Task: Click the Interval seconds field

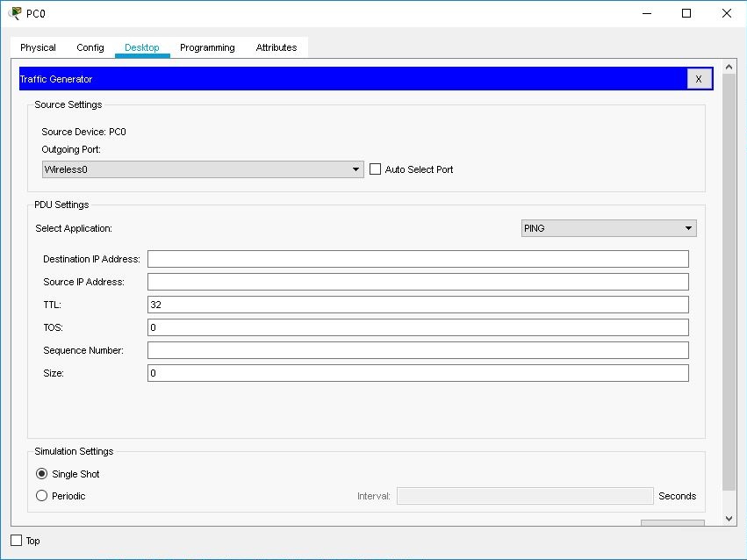Action: click(x=524, y=495)
